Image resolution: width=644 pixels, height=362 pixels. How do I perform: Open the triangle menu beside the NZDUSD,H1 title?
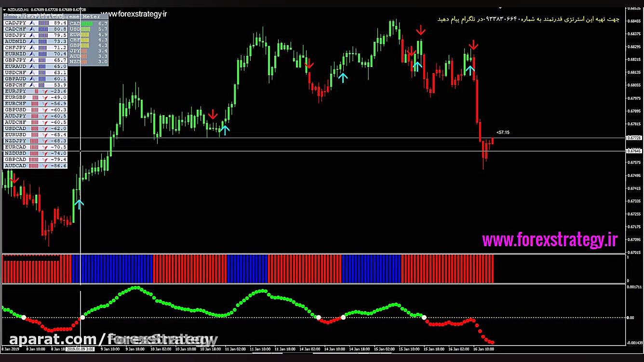pyautogui.click(x=4, y=9)
